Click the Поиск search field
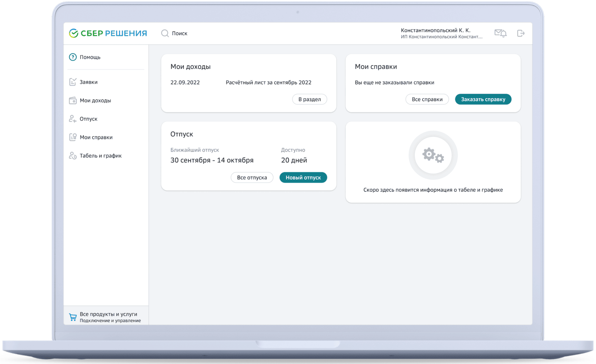 [x=180, y=33]
